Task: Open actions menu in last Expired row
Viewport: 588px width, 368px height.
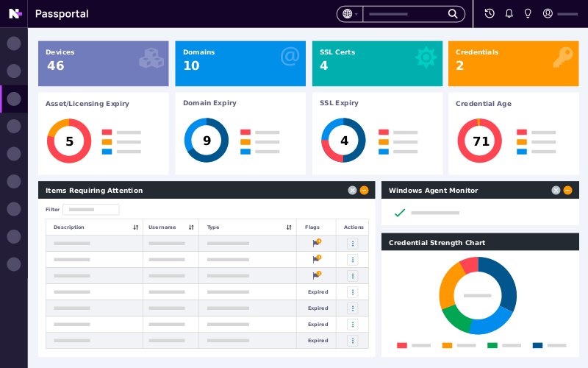Action: [353, 341]
